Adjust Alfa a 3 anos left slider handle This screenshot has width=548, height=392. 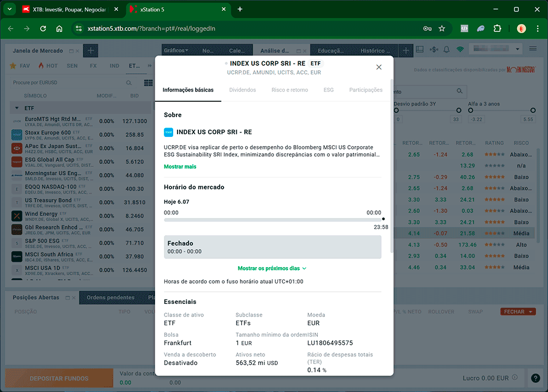(471, 110)
